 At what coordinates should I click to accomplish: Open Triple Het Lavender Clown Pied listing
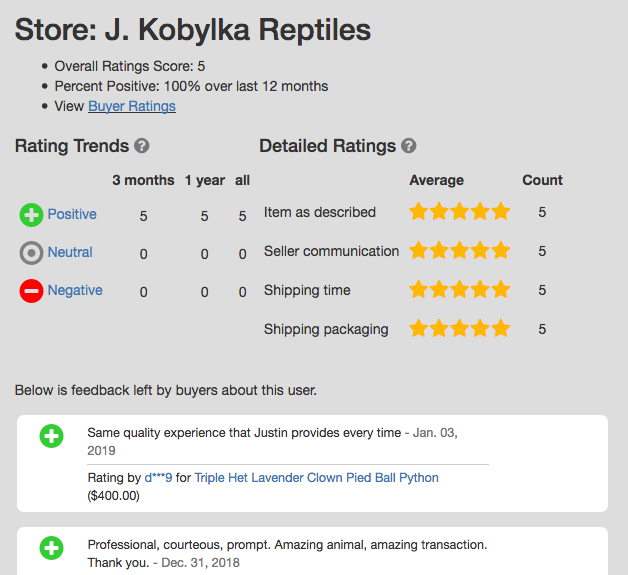[316, 478]
